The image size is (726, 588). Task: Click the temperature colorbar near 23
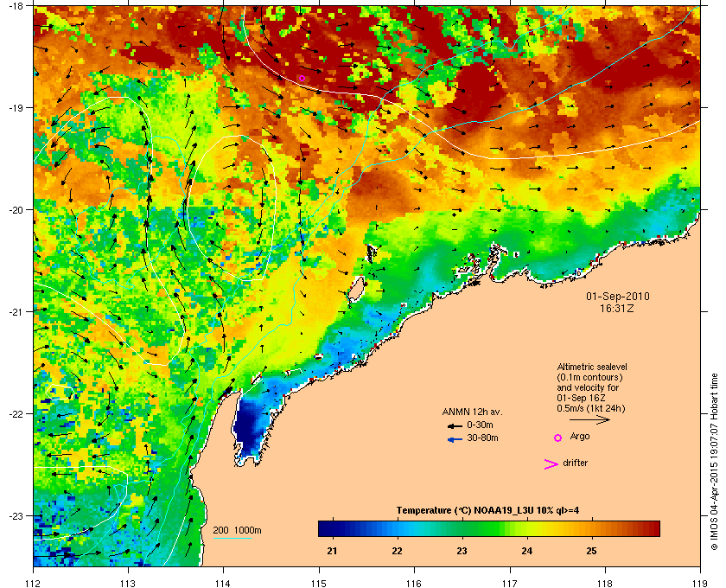462,528
